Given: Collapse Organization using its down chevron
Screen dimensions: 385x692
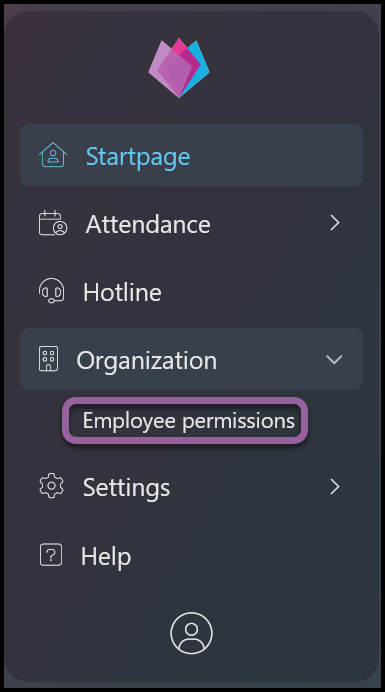Looking at the screenshot, I should (334, 359).
